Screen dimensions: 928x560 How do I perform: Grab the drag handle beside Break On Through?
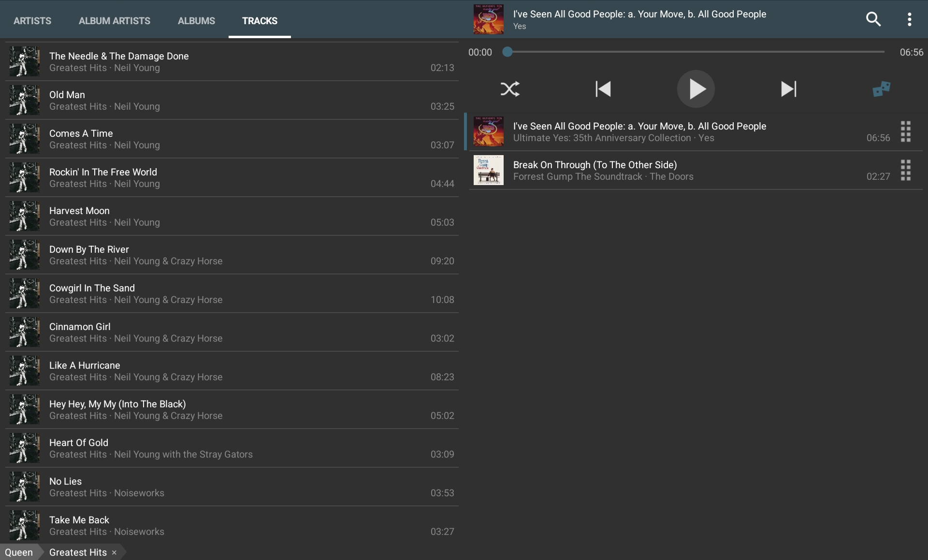[905, 170]
